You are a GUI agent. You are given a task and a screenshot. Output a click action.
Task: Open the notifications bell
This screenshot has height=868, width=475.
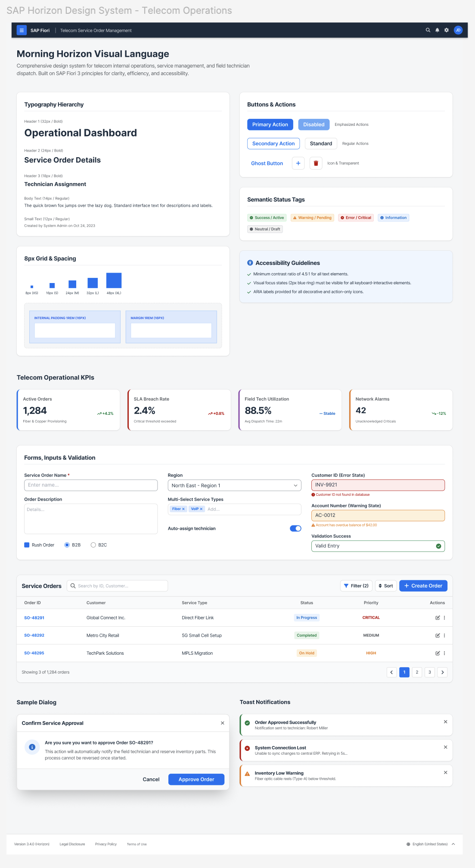point(437,30)
